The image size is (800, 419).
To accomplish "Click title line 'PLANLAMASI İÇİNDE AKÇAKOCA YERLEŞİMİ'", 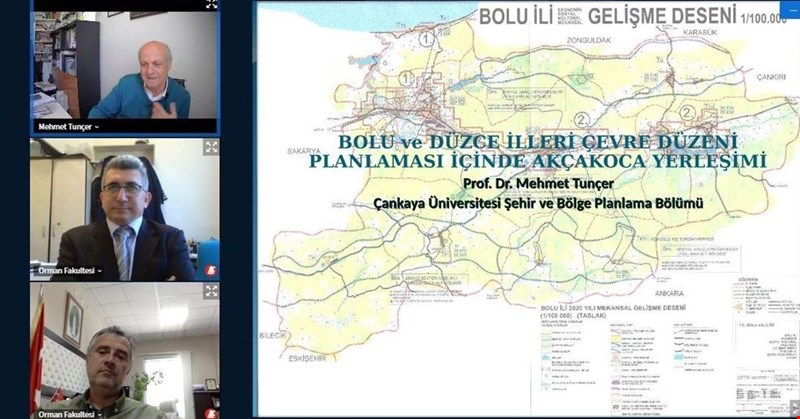I will pos(538,161).
